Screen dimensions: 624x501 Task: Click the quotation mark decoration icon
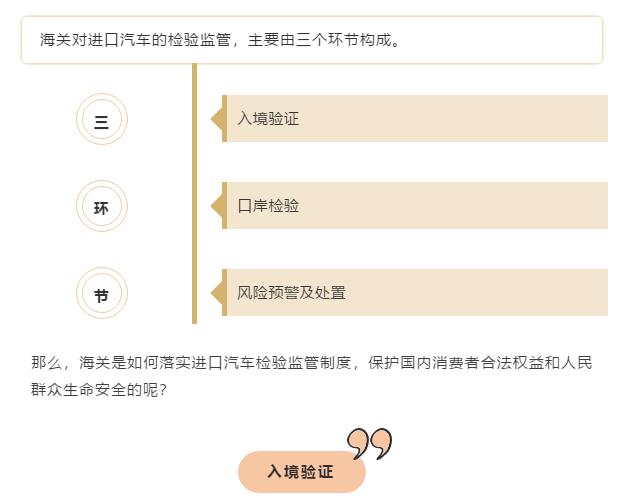[369, 443]
